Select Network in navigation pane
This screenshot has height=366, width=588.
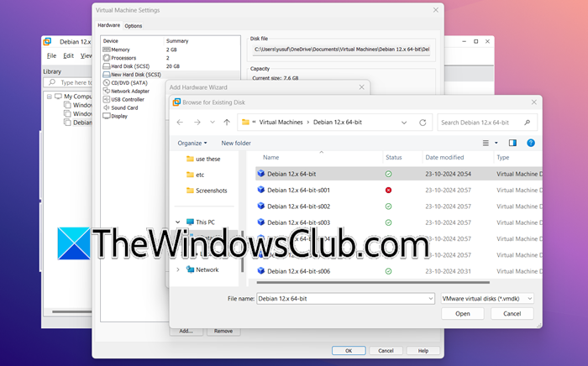(x=202, y=269)
